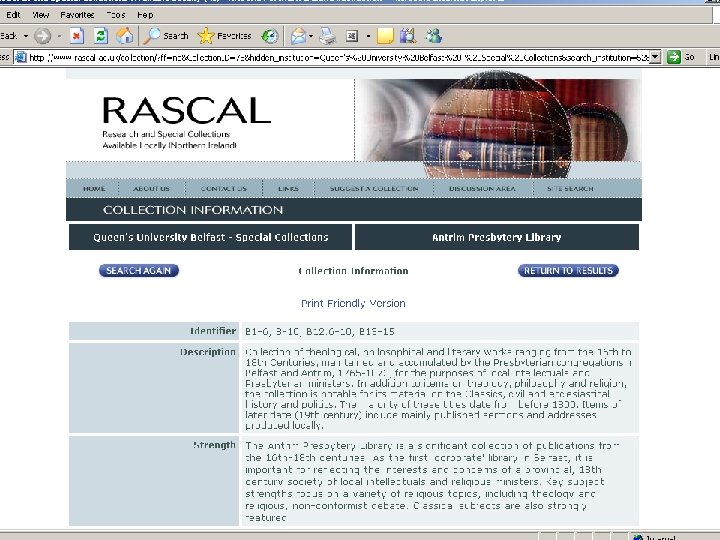Open the address bar URL dropdown
720x540 pixels.
coord(656,57)
